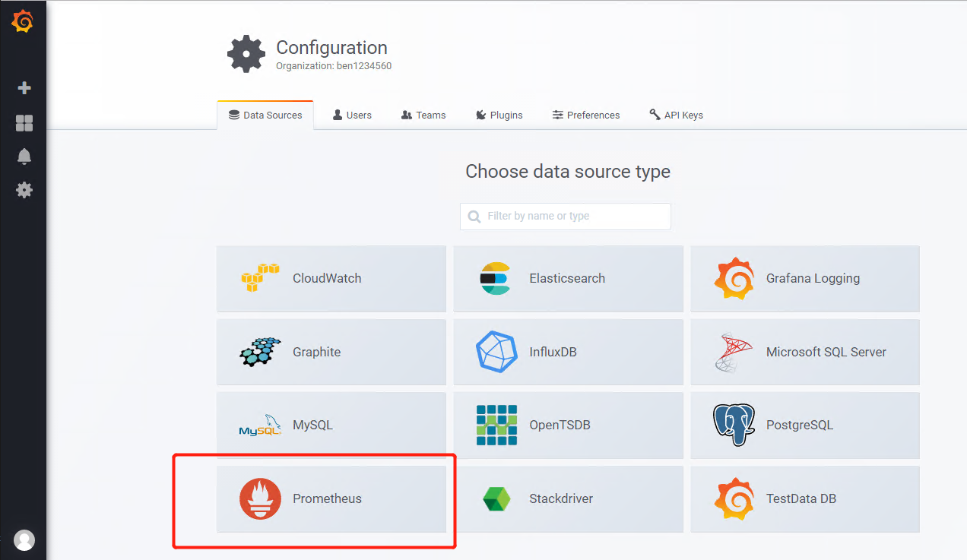Click the MySQL dolphin logo icon
Viewport: 967px width, 560px height.
pyautogui.click(x=260, y=426)
